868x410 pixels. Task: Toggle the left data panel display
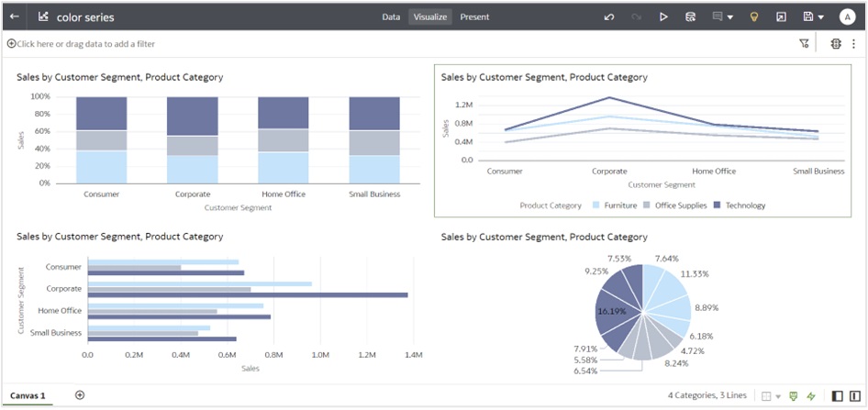tap(837, 396)
